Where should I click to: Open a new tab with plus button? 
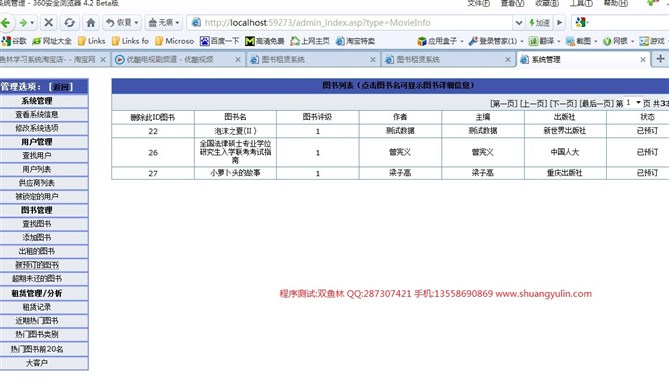pos(660,59)
